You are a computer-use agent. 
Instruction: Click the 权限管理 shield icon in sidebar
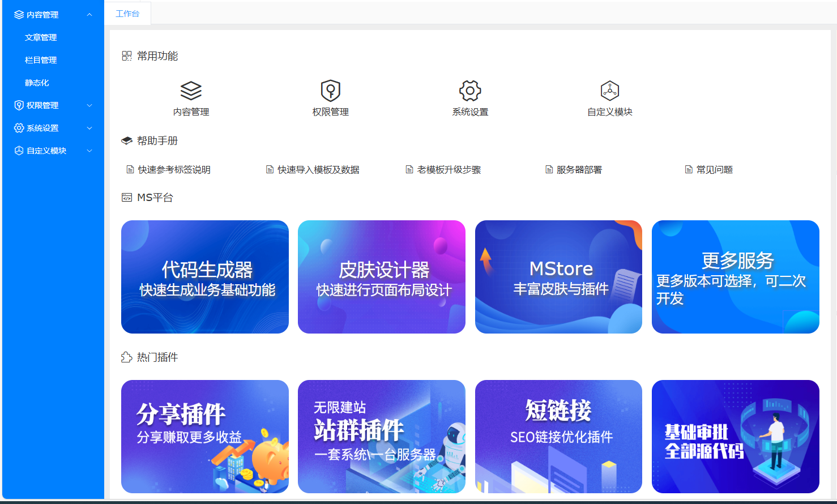19,105
